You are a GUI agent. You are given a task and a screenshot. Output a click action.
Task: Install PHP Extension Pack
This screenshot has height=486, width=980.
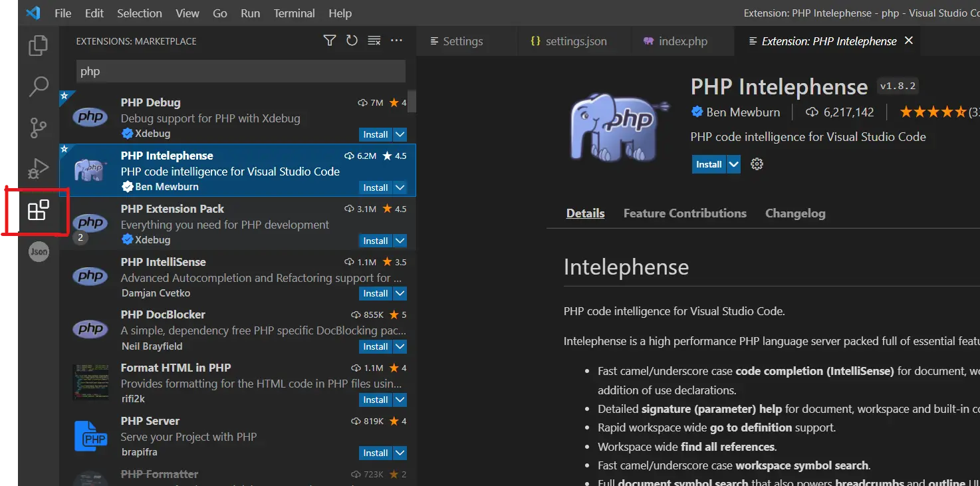tap(376, 241)
